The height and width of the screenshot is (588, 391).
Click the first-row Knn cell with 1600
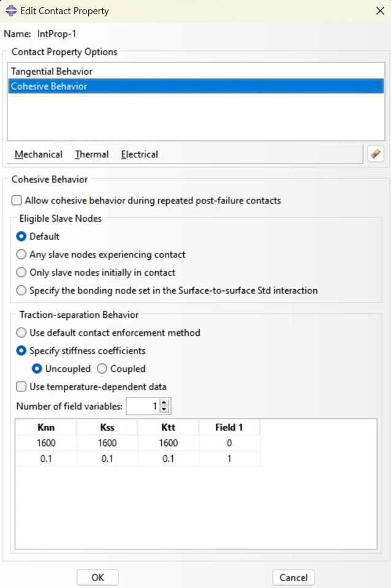click(46, 443)
